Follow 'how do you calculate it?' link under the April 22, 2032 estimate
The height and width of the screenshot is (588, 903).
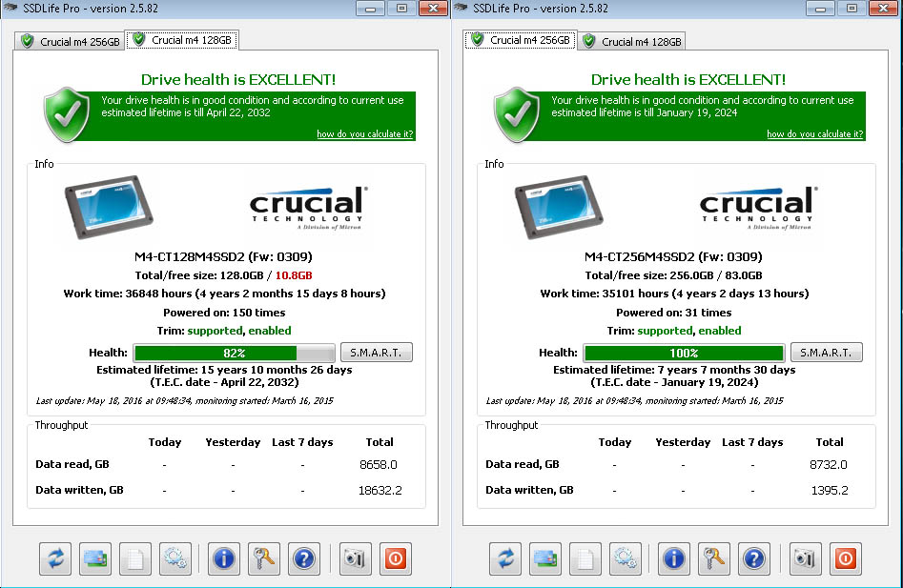365,134
